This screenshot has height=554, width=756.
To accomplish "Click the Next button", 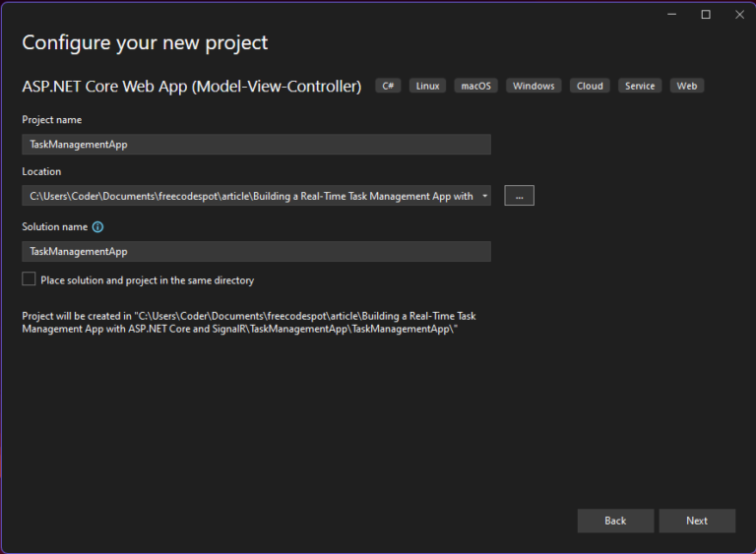I will pyautogui.click(x=697, y=521).
